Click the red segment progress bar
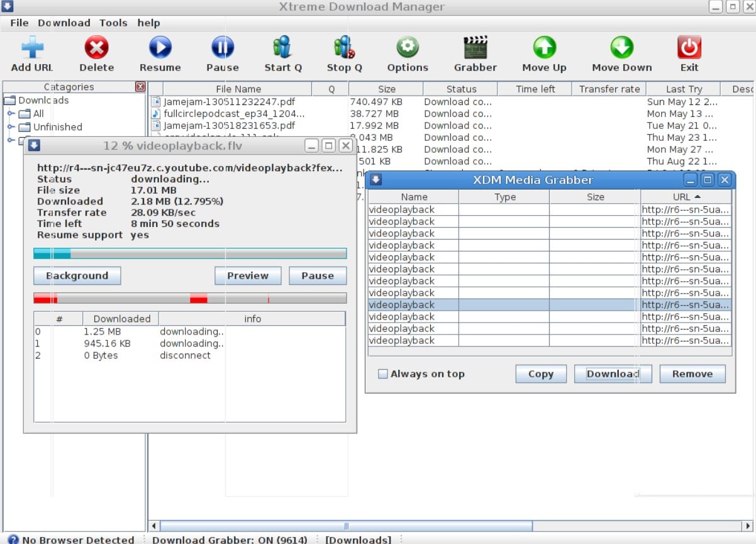This screenshot has width=756, height=544. tap(190, 298)
